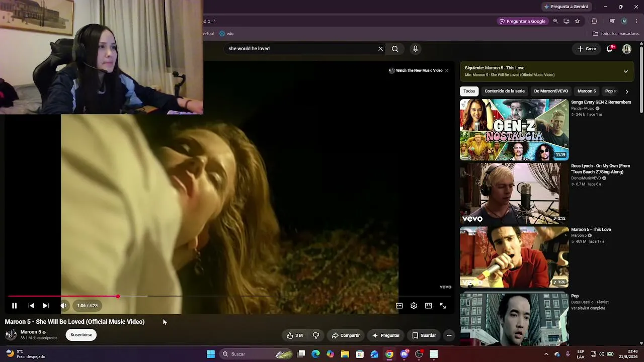The height and width of the screenshot is (362, 644).
Task: Open the Crear create menu
Action: click(x=587, y=49)
